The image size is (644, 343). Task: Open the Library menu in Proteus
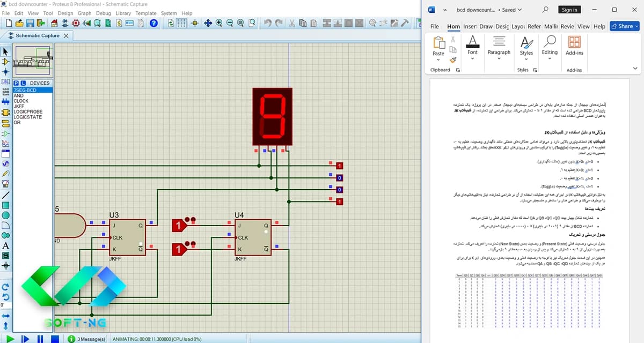[x=123, y=13]
